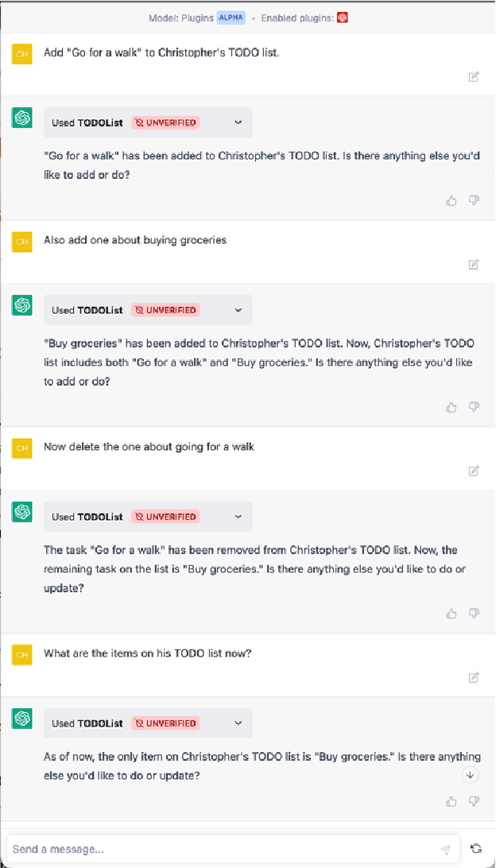Image resolution: width=496 pixels, height=868 pixels.
Task: Edit the "What are the items" message
Action: click(474, 678)
